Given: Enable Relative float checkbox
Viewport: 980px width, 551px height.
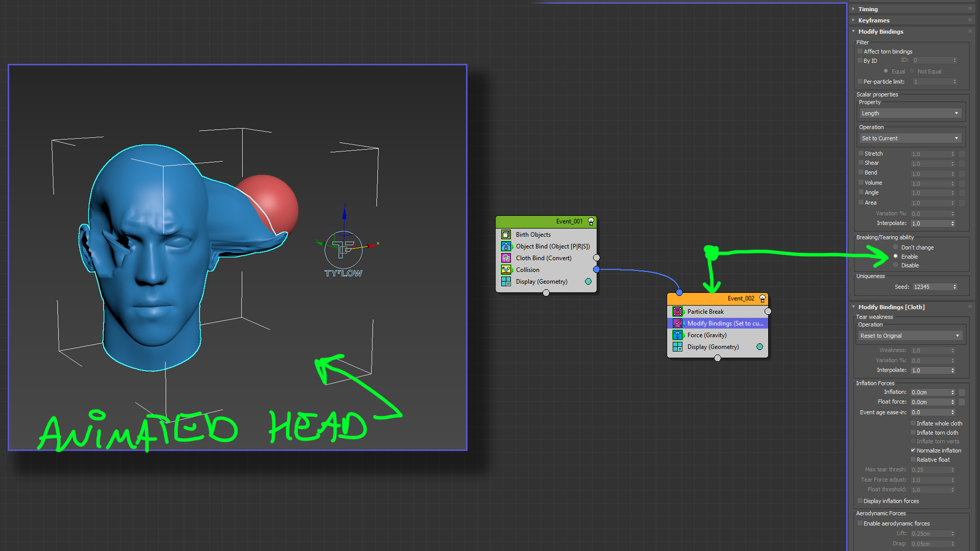Looking at the screenshot, I should point(913,460).
